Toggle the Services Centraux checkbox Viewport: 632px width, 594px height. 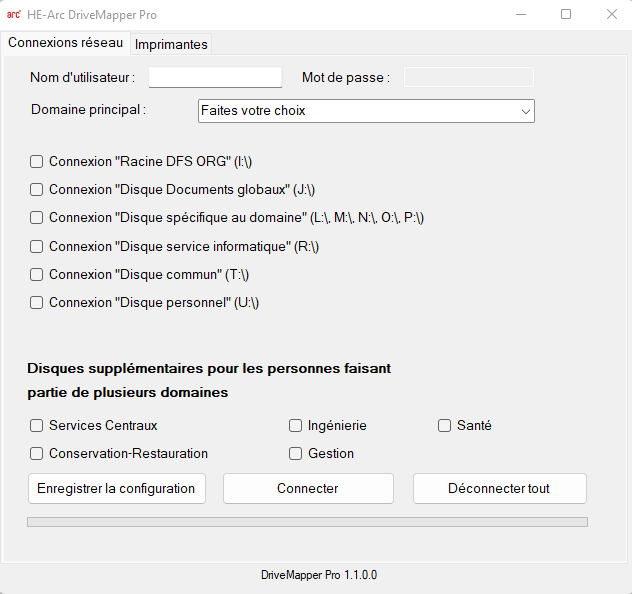pyautogui.click(x=37, y=426)
